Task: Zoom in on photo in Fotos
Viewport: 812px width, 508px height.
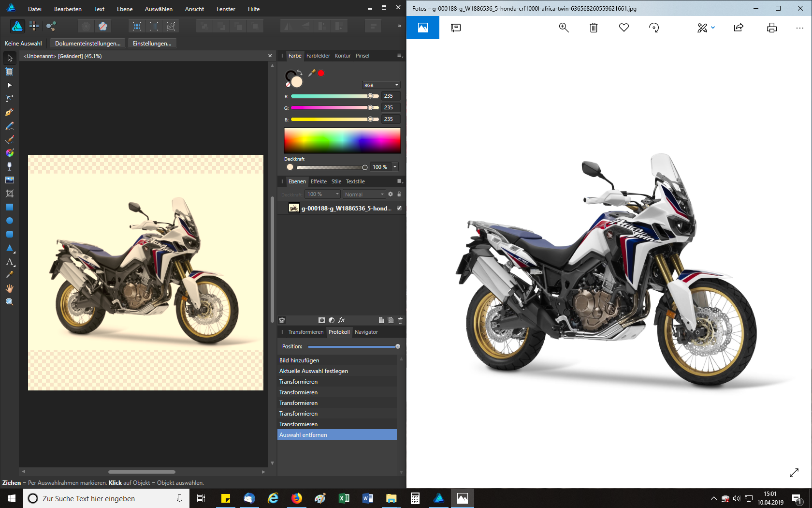Action: tap(564, 28)
